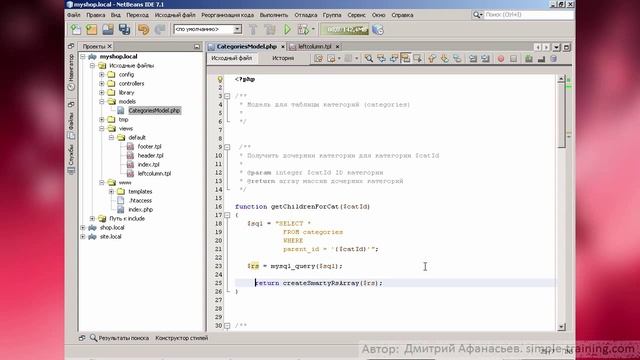Switch to the leftcolumn.tpl editor tab
The height and width of the screenshot is (360, 640).
314,47
